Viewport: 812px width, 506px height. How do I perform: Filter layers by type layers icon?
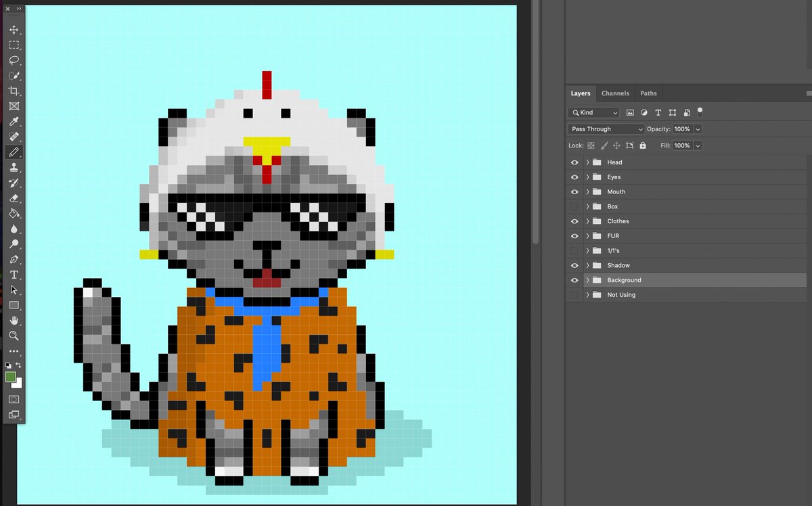click(x=658, y=112)
